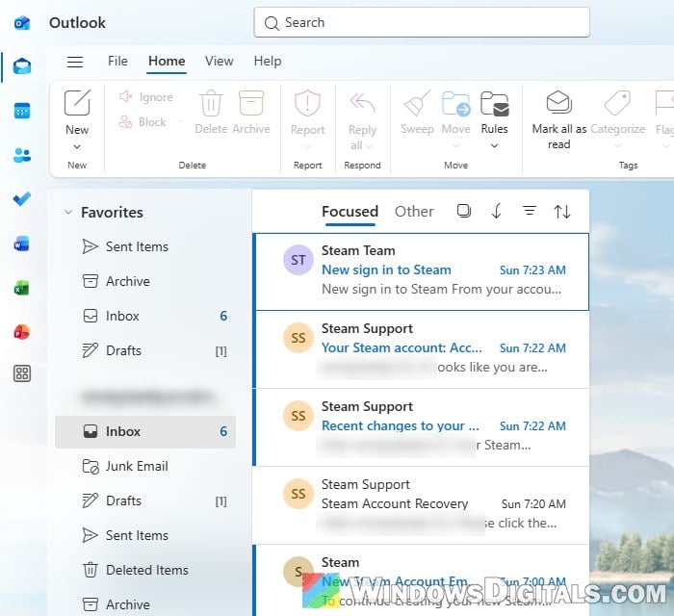Open the Sort up-down arrows icon

click(x=561, y=212)
